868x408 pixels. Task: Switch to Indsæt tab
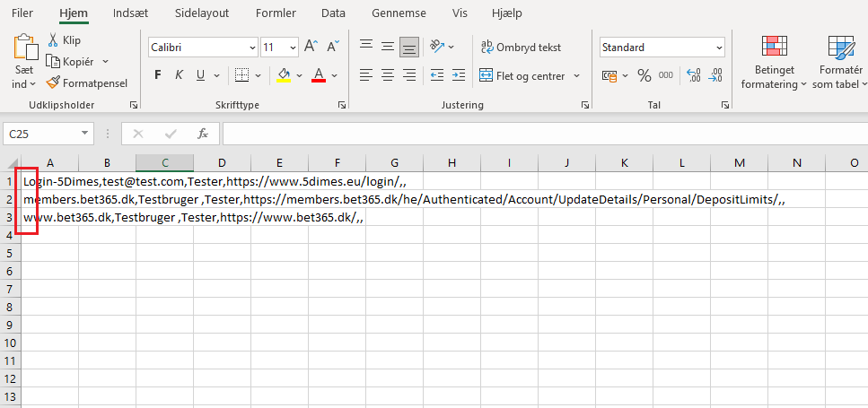pos(131,13)
